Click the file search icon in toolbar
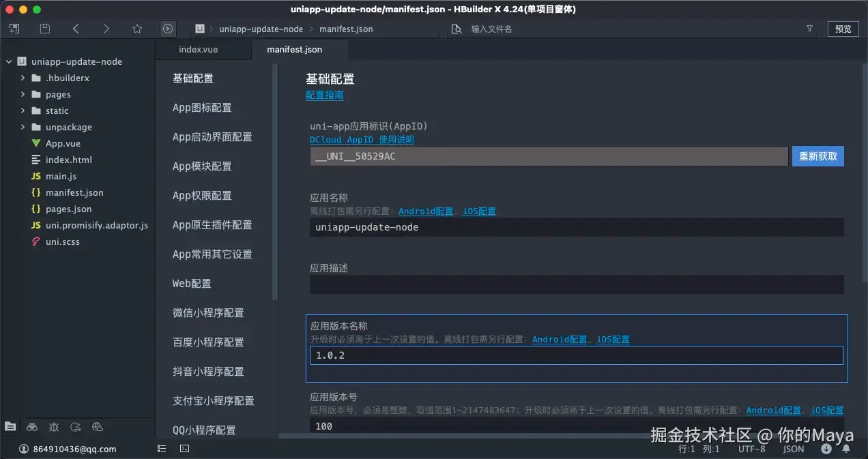The image size is (868, 459). pos(456,29)
